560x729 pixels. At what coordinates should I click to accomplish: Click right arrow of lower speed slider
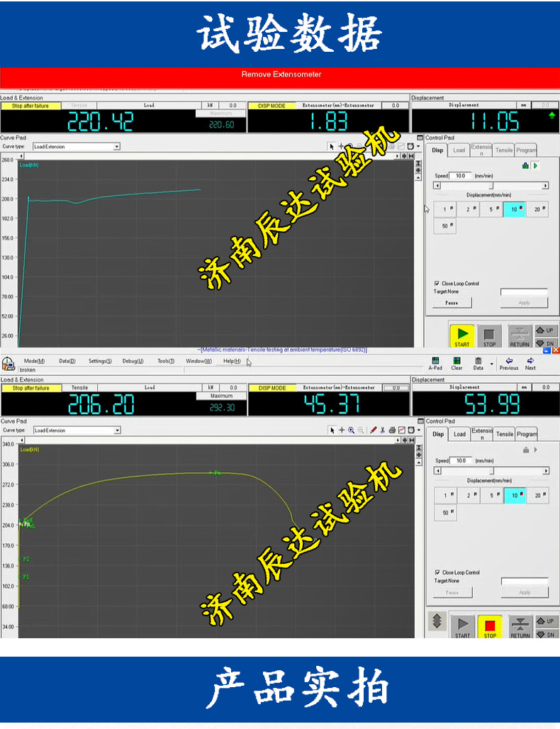pos(546,470)
